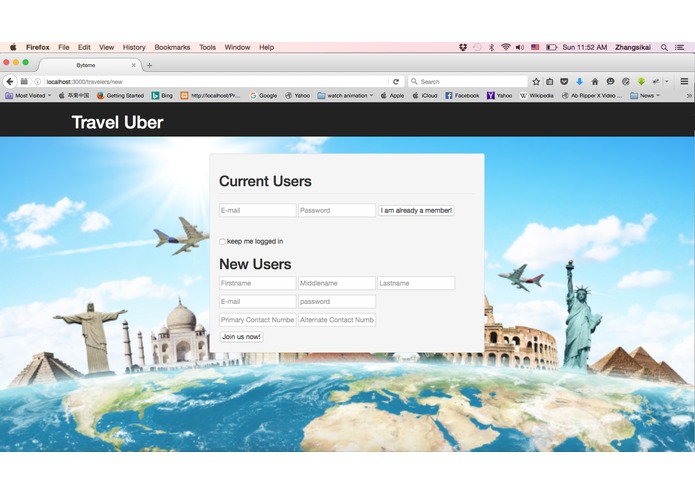The width and height of the screenshot is (695, 494).
Task: Expand the watch animation bookmarks folder
Action: (x=345, y=95)
